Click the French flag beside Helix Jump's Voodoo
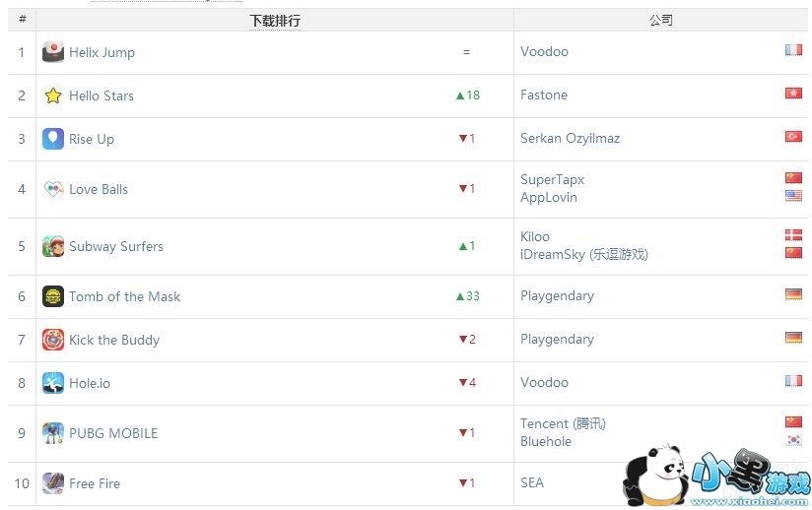 pyautogui.click(x=793, y=50)
